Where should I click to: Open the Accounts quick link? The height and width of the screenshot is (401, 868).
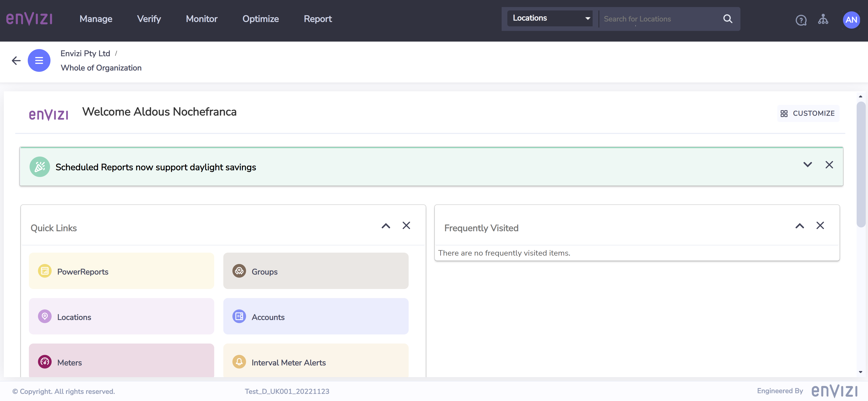[316, 316]
